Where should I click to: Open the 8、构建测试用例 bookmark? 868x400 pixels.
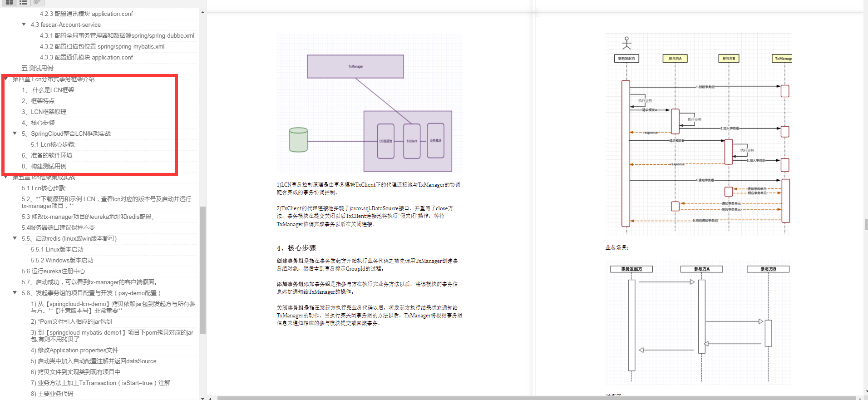tap(44, 166)
